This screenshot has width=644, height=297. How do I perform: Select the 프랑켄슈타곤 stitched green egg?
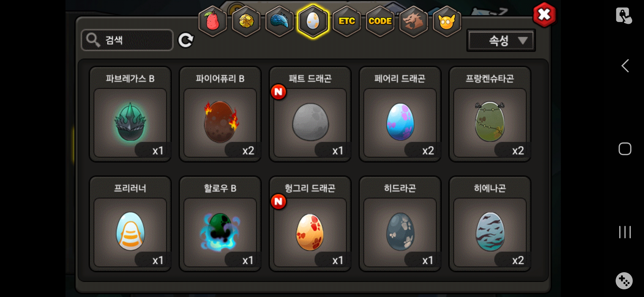tap(490, 114)
